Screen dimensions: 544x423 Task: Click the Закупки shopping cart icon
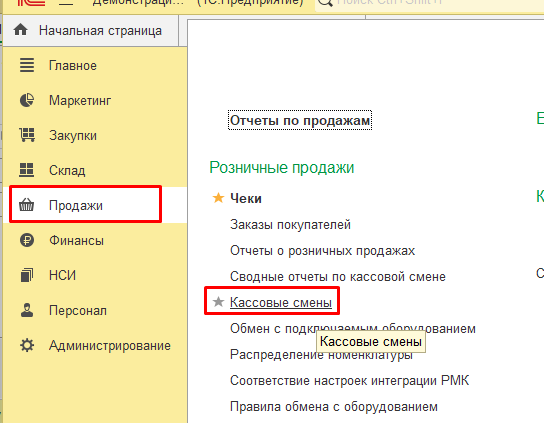pyautogui.click(x=27, y=135)
